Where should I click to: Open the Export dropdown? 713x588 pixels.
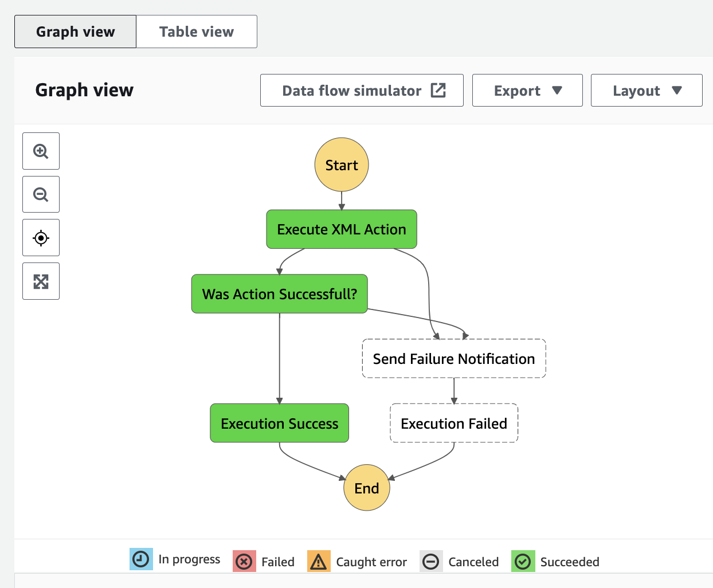tap(527, 91)
